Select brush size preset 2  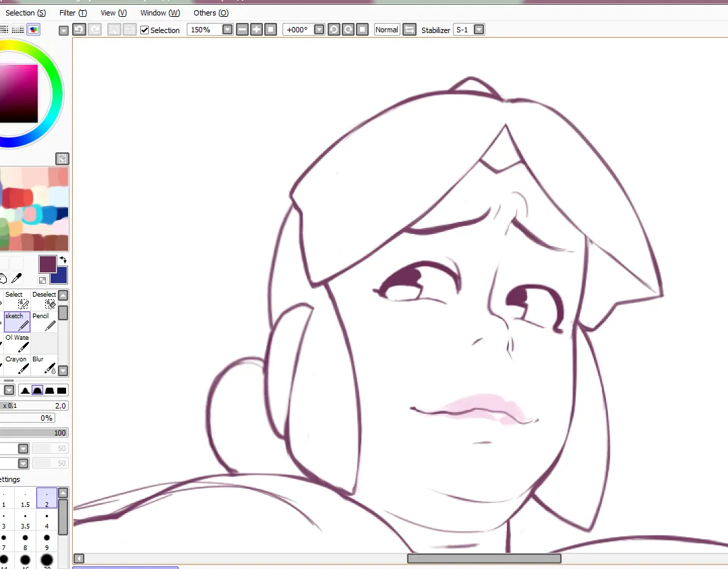47,498
